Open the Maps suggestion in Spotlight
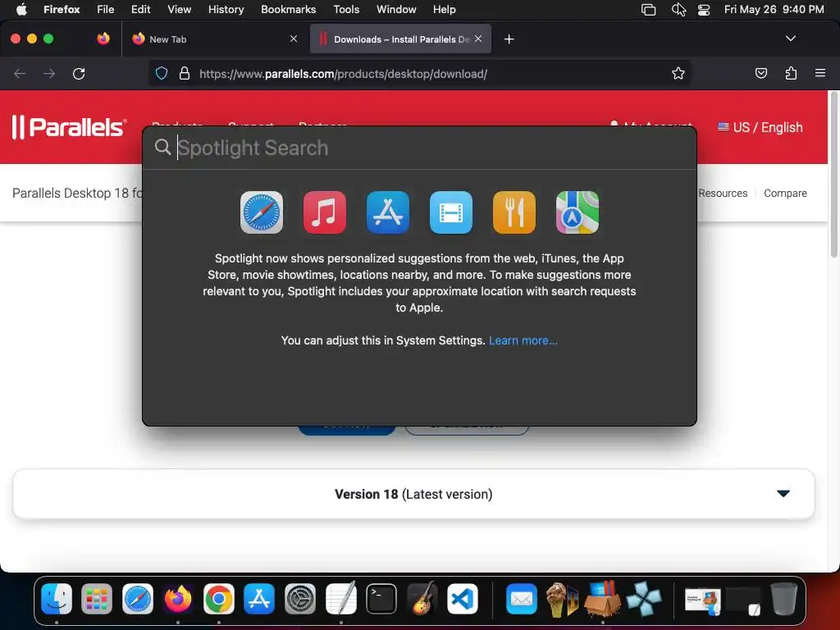 (x=577, y=212)
